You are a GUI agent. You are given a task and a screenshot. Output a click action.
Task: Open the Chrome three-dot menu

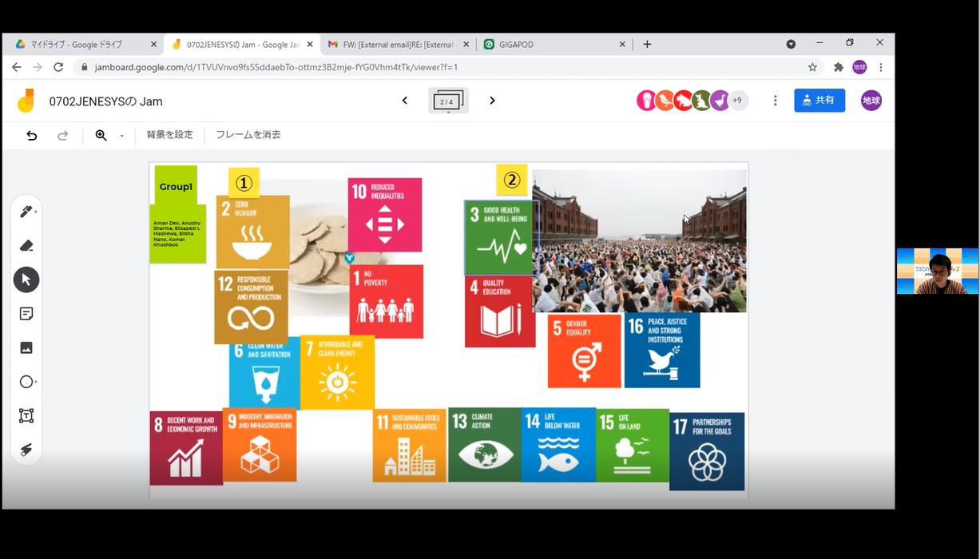pos(881,67)
